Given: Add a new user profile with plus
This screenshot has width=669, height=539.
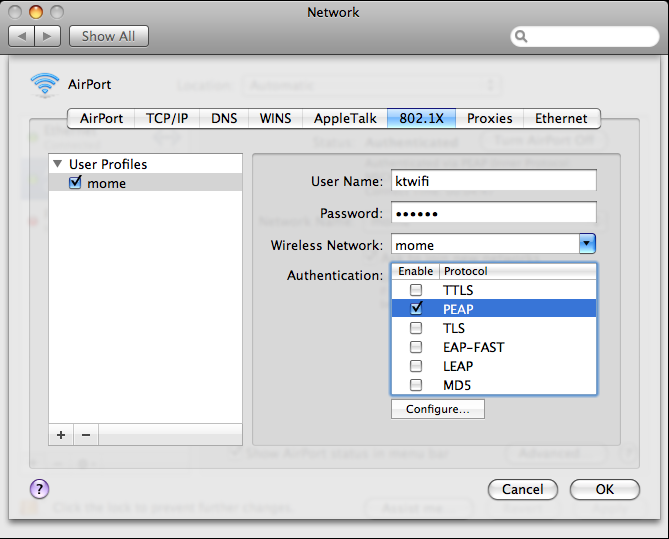Looking at the screenshot, I should pyautogui.click(x=61, y=435).
